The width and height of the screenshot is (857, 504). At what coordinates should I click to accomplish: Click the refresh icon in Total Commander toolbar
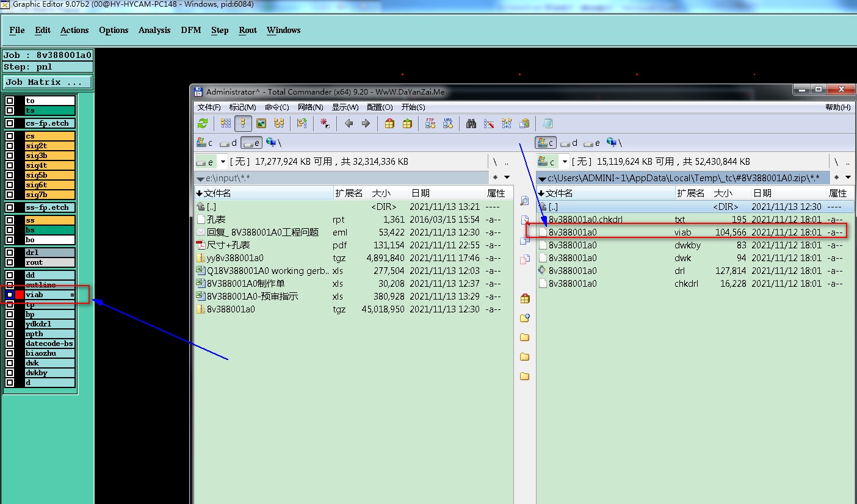203,123
